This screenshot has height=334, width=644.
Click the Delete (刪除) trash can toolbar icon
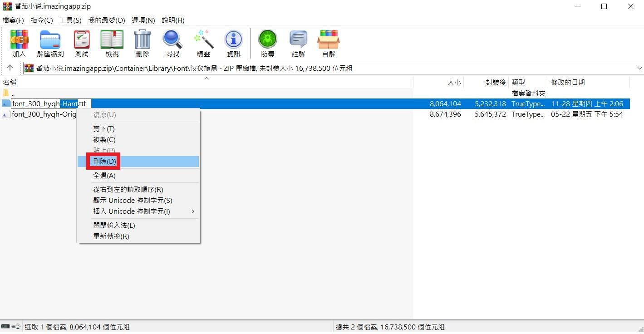143,44
